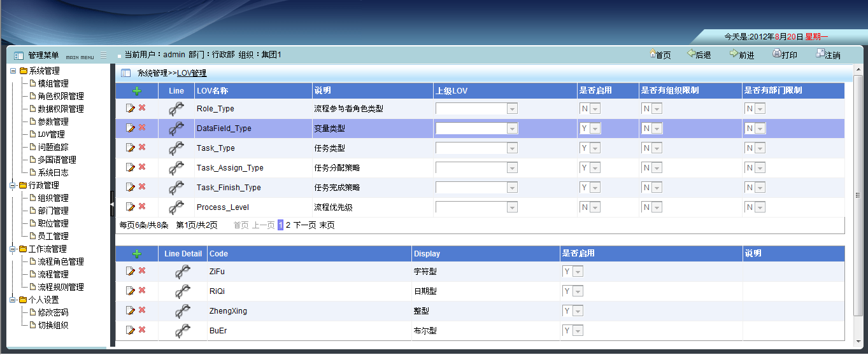Edit the Role_Type row with pencil icon
The height and width of the screenshot is (355, 868).
tap(131, 108)
